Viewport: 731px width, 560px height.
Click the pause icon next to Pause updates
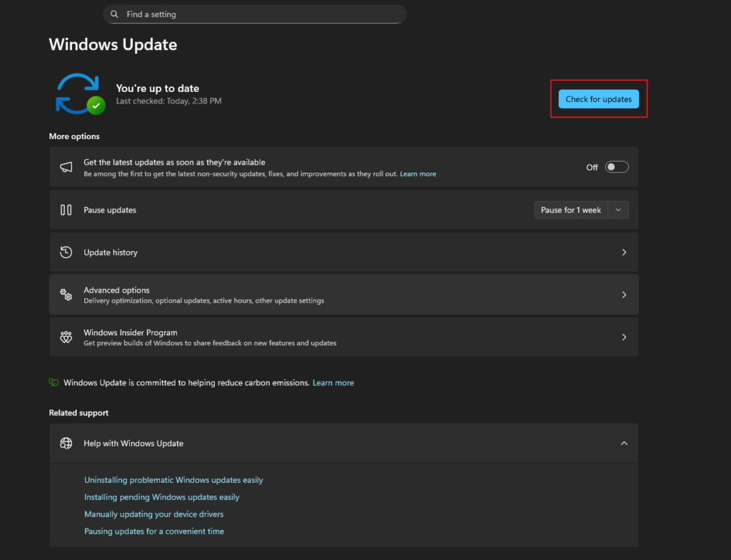point(66,210)
